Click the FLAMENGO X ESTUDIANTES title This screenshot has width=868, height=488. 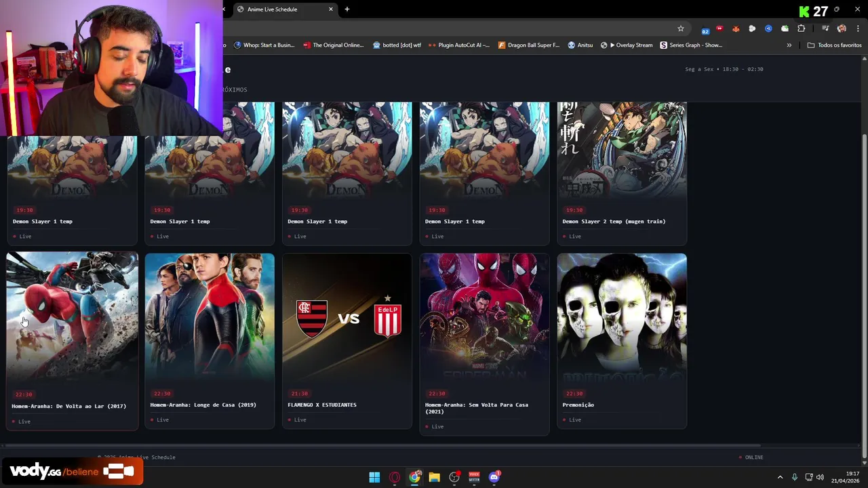322,405
